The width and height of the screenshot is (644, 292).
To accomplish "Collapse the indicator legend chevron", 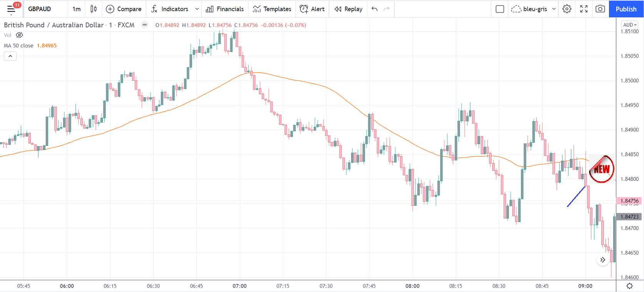I will coord(10,56).
